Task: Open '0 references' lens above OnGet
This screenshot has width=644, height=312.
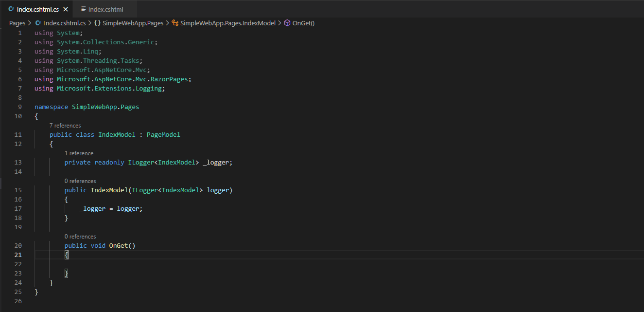Action: pyautogui.click(x=80, y=237)
